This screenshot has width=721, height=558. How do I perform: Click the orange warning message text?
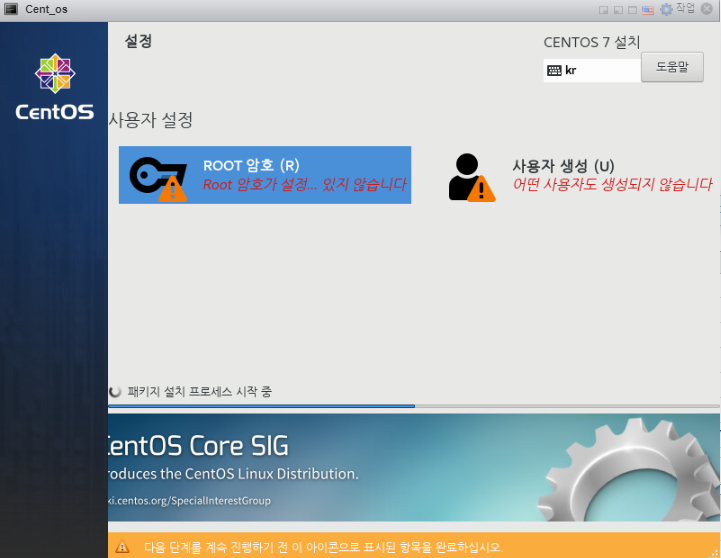tap(323, 547)
